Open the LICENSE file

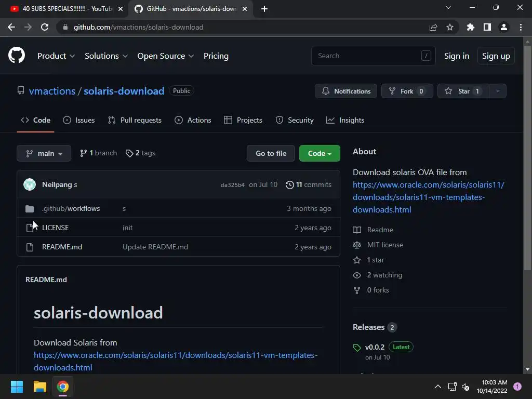pyautogui.click(x=55, y=228)
